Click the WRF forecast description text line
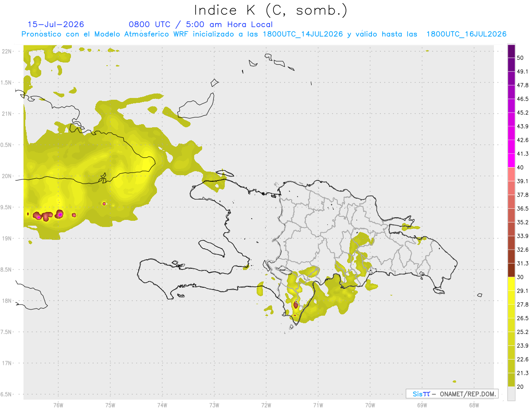This screenshot has height=411, width=532. 264,34
